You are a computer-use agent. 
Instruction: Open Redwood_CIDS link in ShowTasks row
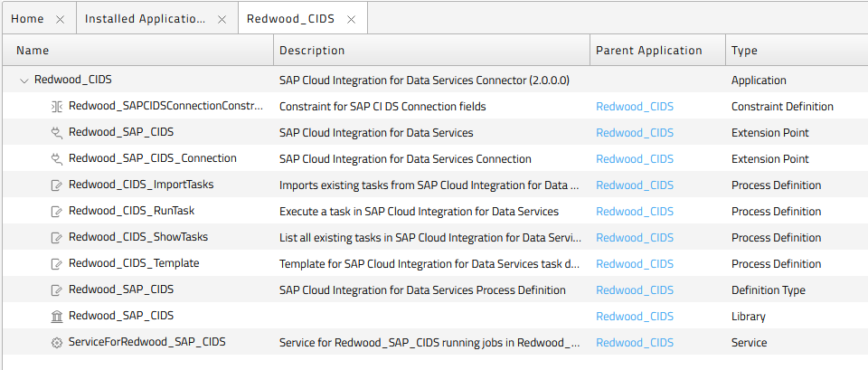(x=635, y=238)
